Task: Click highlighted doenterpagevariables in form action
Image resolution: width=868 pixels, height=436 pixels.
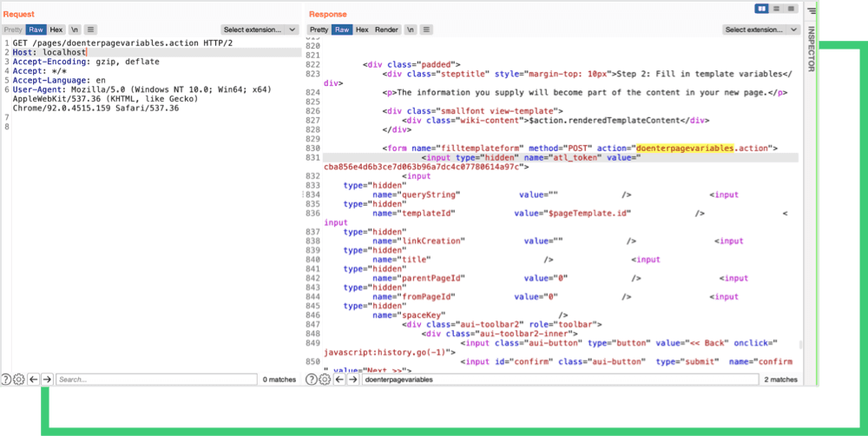Action: [x=686, y=148]
